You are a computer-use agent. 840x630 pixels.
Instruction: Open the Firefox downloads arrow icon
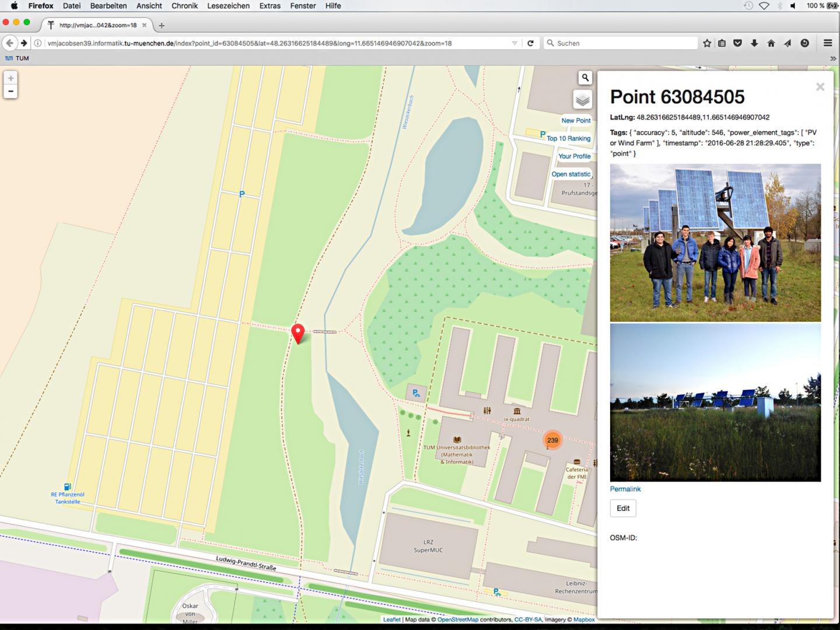754,43
